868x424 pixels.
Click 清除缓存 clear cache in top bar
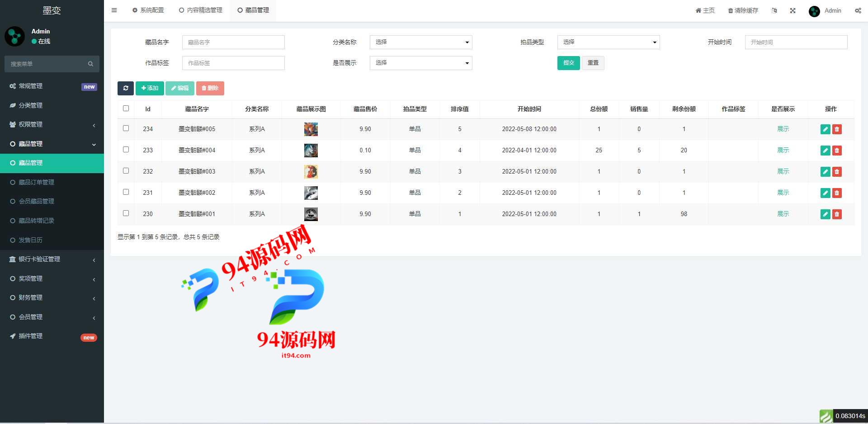743,10
